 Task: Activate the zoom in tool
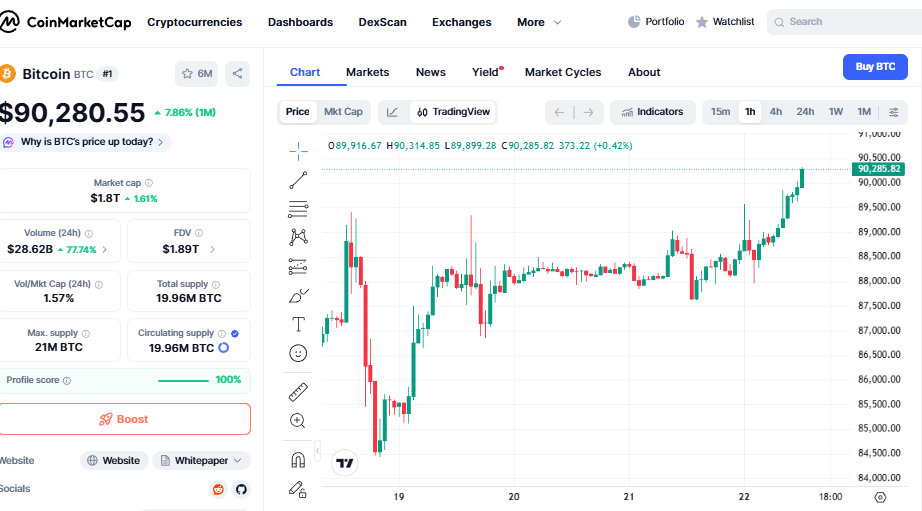point(298,420)
